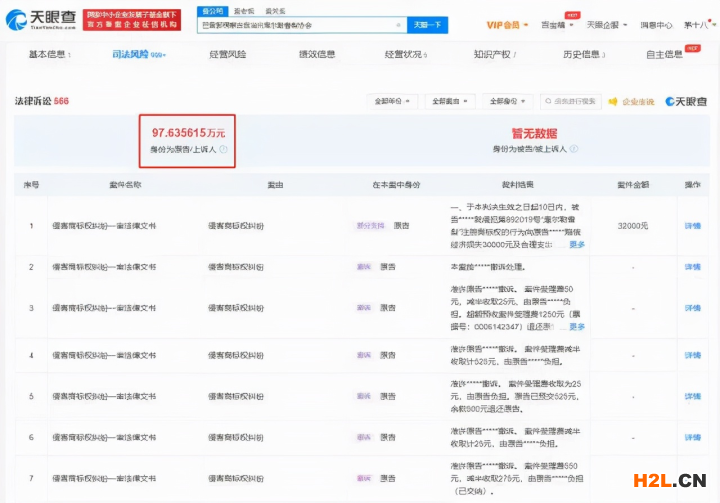Switch to the 基本信息 tab

point(51,54)
